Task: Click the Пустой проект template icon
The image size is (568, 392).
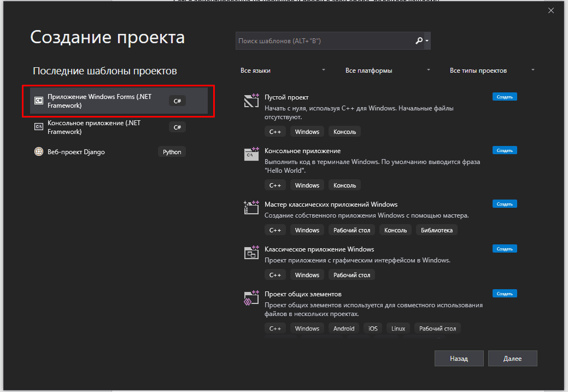Action: coord(251,101)
